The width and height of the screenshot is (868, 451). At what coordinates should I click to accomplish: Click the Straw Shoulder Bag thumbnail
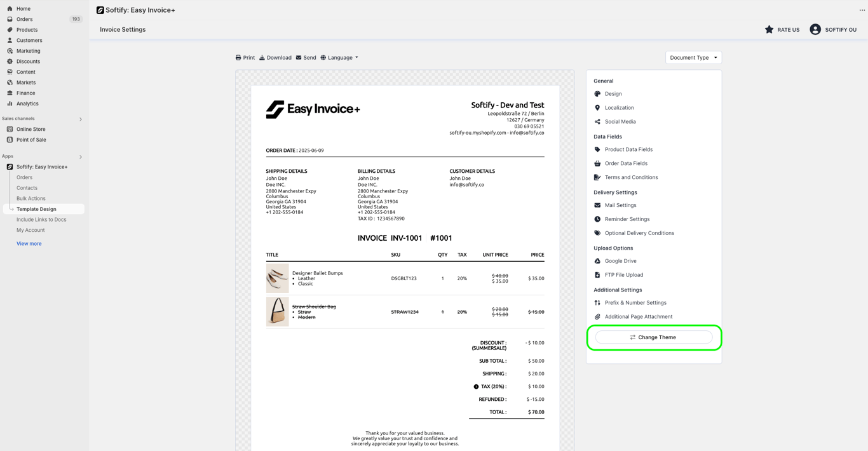pos(278,312)
